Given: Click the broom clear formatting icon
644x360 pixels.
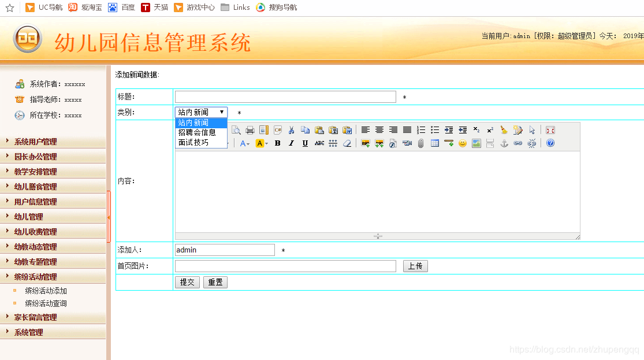Looking at the screenshot, I should (x=504, y=130).
